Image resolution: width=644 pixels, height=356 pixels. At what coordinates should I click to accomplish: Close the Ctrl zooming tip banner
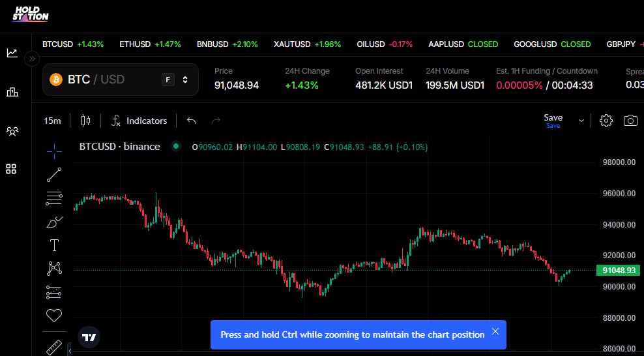point(495,331)
